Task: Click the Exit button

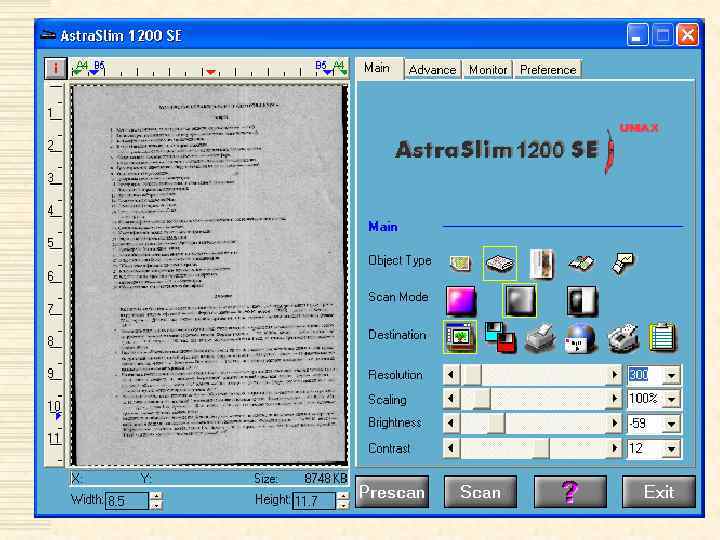Action: [x=658, y=492]
